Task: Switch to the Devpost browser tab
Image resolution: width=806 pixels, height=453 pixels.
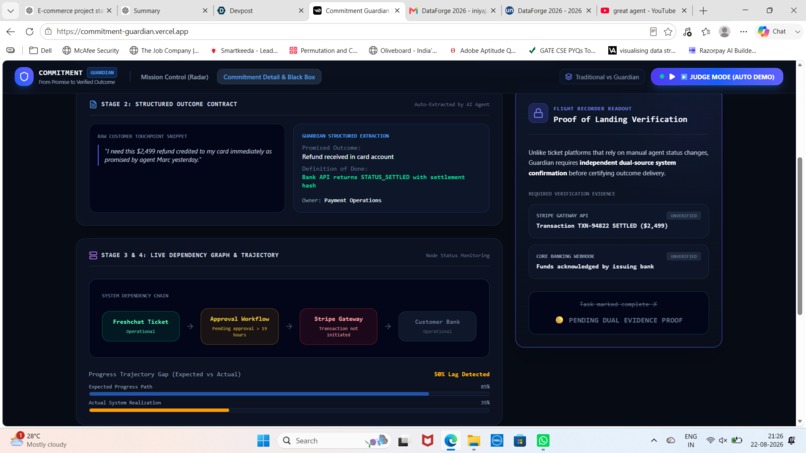Action: [x=258, y=10]
